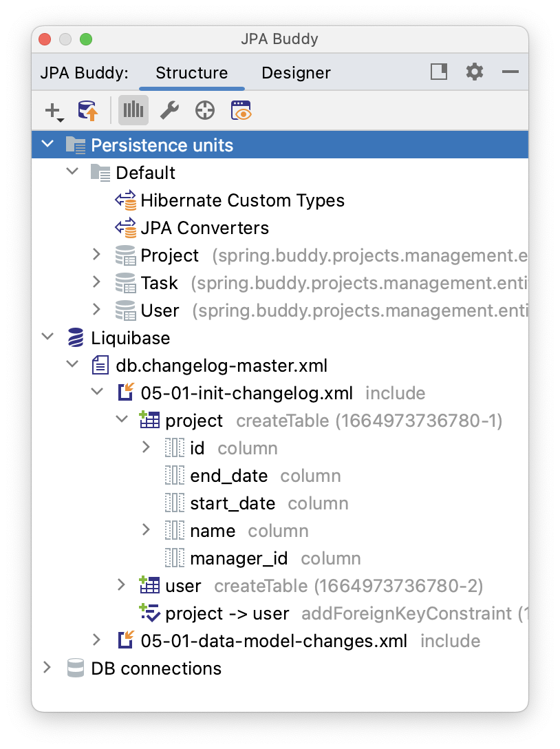Collapse db.changelog-master.xml node
The height and width of the screenshot is (749, 560).
click(x=72, y=364)
